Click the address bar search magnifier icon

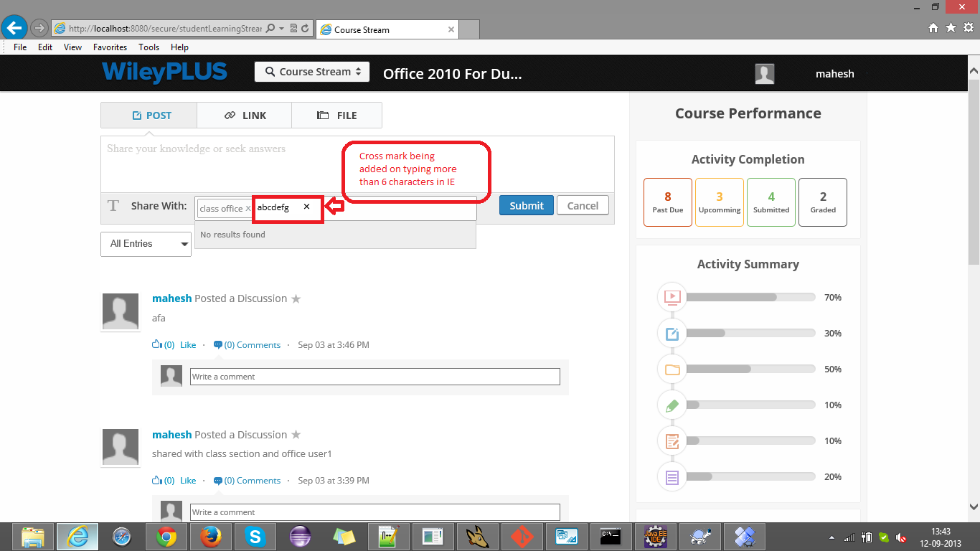(x=270, y=29)
